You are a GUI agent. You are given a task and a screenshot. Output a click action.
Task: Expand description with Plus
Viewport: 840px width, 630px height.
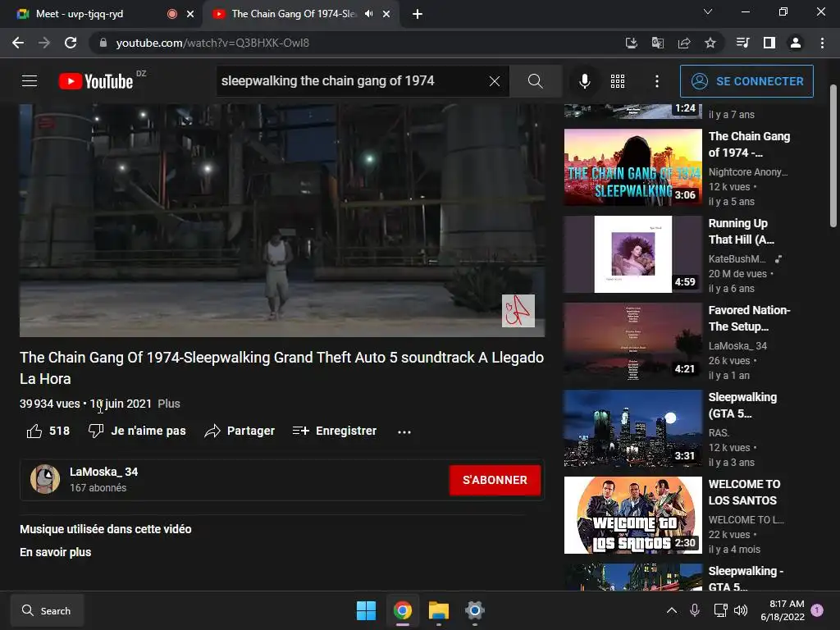[169, 404]
